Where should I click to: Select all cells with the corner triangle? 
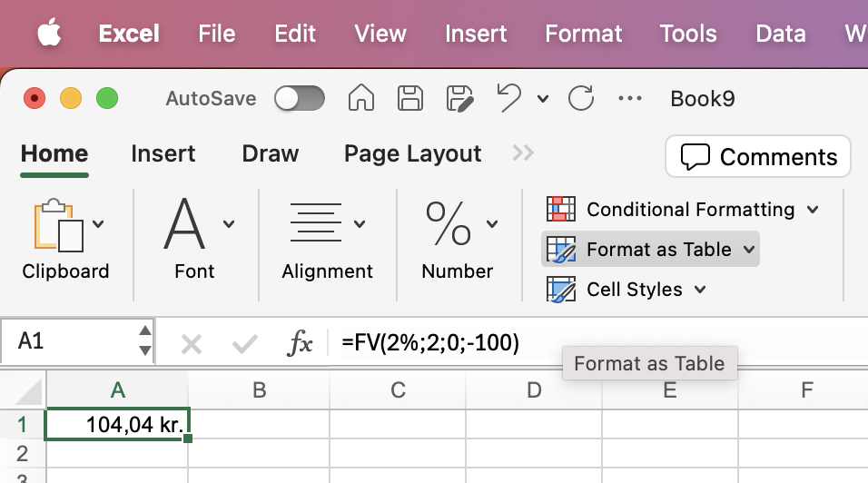click(x=28, y=391)
